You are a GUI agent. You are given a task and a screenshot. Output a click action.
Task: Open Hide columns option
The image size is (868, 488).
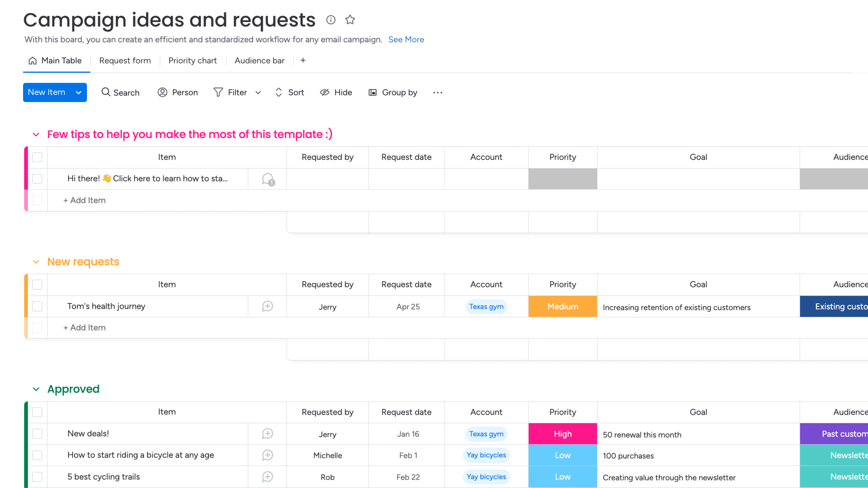pos(336,92)
